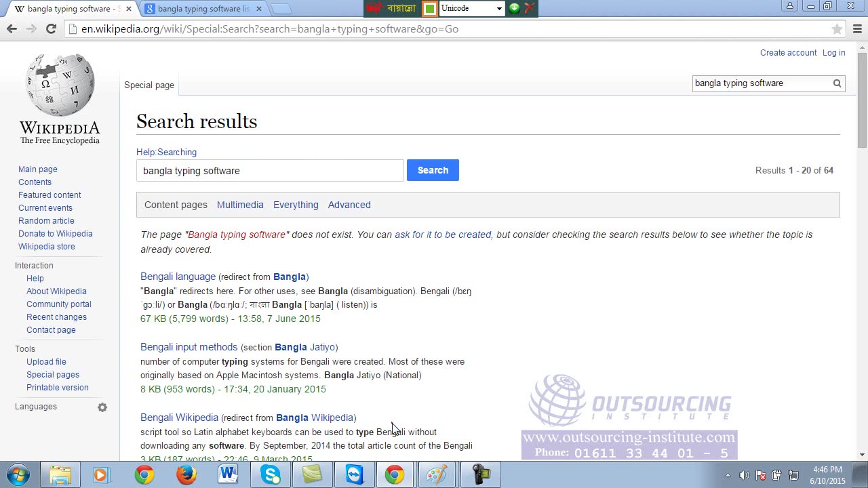Switch to the Everything search profile
Image resolution: width=868 pixels, height=488 pixels.
point(296,205)
